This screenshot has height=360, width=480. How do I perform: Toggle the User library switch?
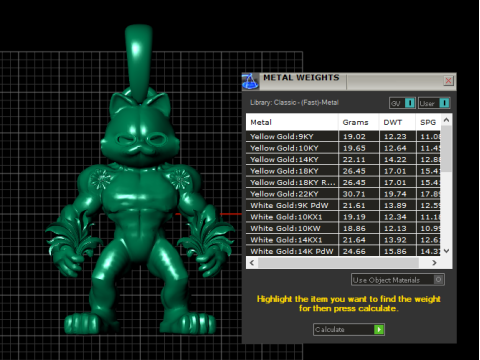434,103
